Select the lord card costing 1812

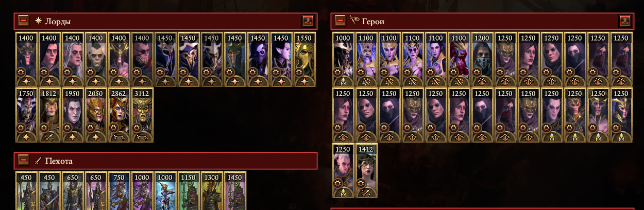pos(50,114)
